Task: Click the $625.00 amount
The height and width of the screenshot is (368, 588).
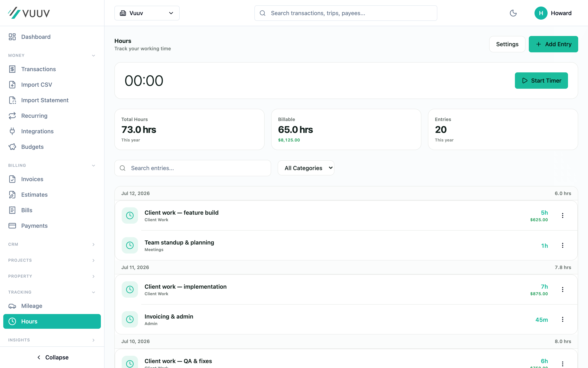Action: pos(539,220)
